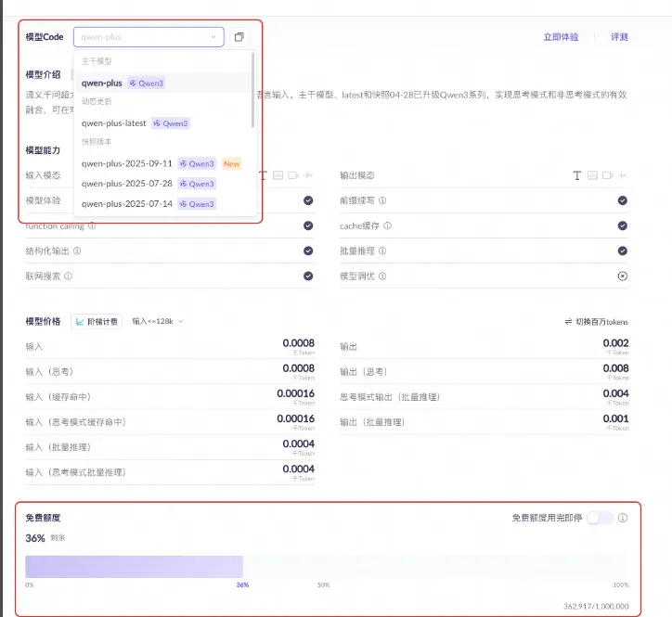Viewport: 672px width, 617px height.
Task: Click info icon beside cache缓存
Action: coord(387,225)
